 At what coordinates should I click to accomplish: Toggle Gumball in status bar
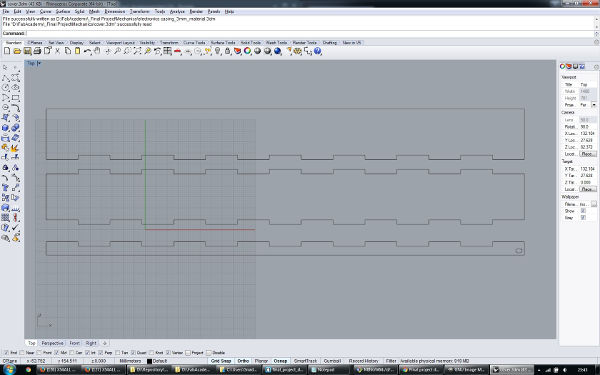[x=332, y=361]
